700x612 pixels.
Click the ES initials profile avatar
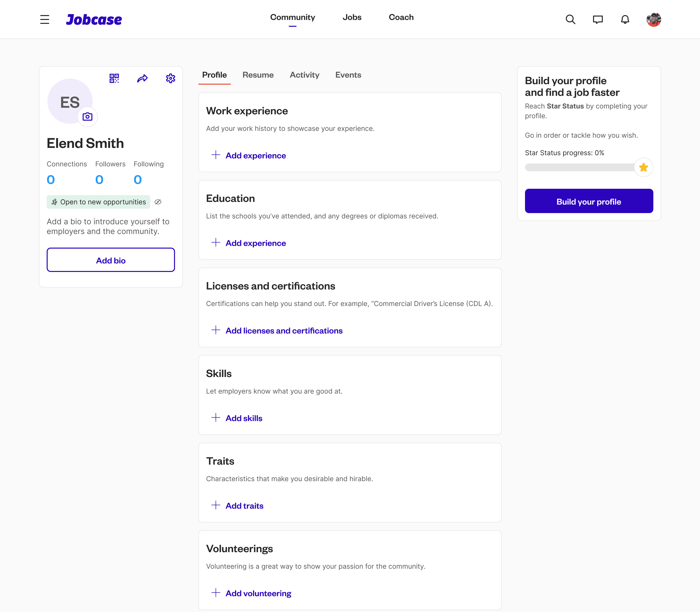[x=70, y=101]
